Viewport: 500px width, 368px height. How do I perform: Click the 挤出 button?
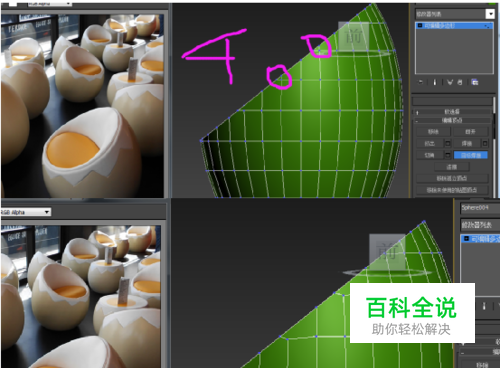[429, 143]
